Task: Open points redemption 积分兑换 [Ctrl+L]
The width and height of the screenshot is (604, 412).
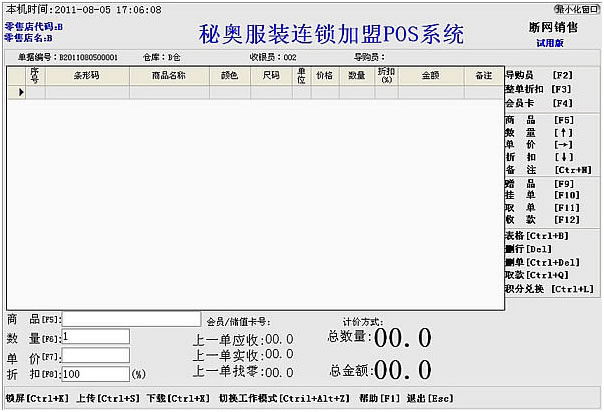Action: point(538,289)
